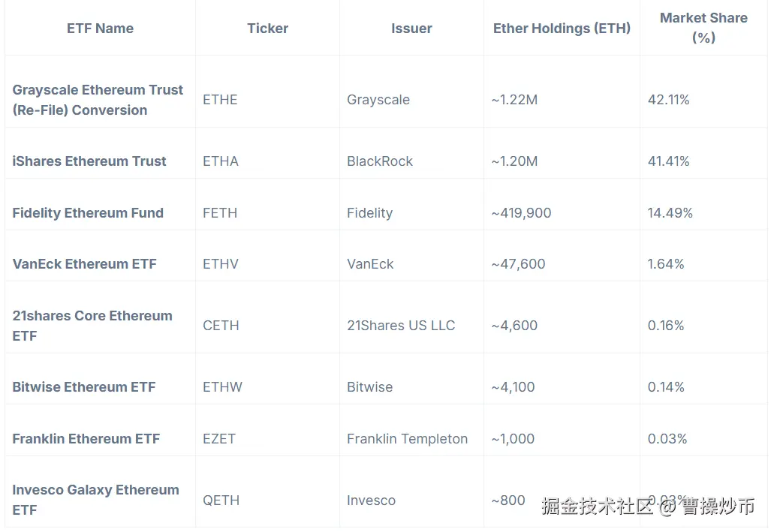Click the iShares Ethereum Trust name
This screenshot has height=532, width=771.
pos(89,161)
